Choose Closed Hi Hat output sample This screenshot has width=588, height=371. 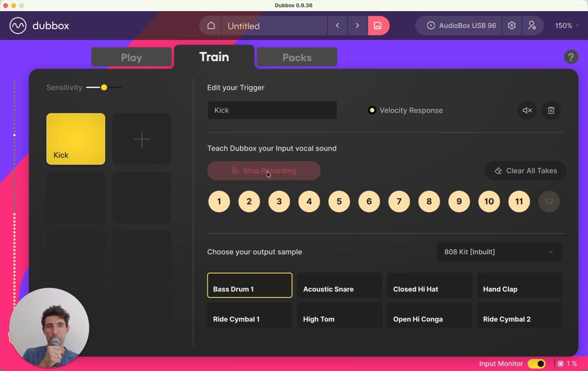click(x=430, y=285)
